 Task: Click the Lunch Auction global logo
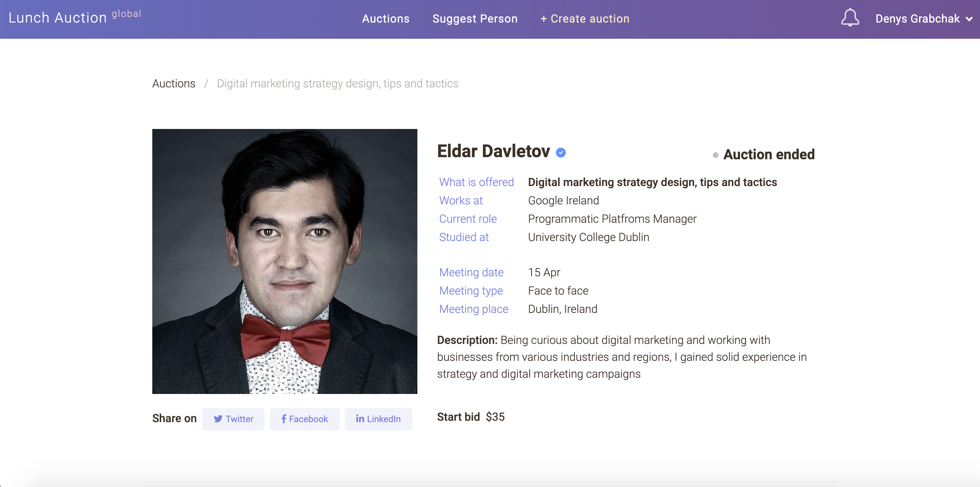point(75,17)
